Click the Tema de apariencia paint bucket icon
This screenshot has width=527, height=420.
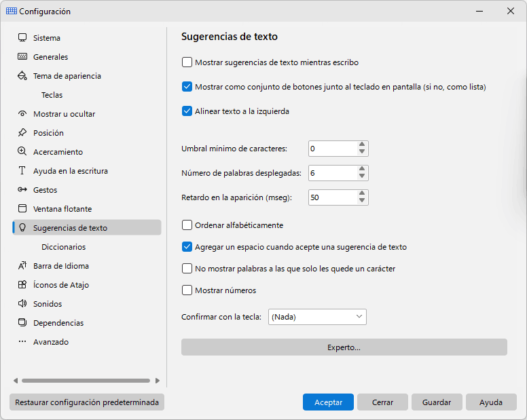click(x=22, y=75)
